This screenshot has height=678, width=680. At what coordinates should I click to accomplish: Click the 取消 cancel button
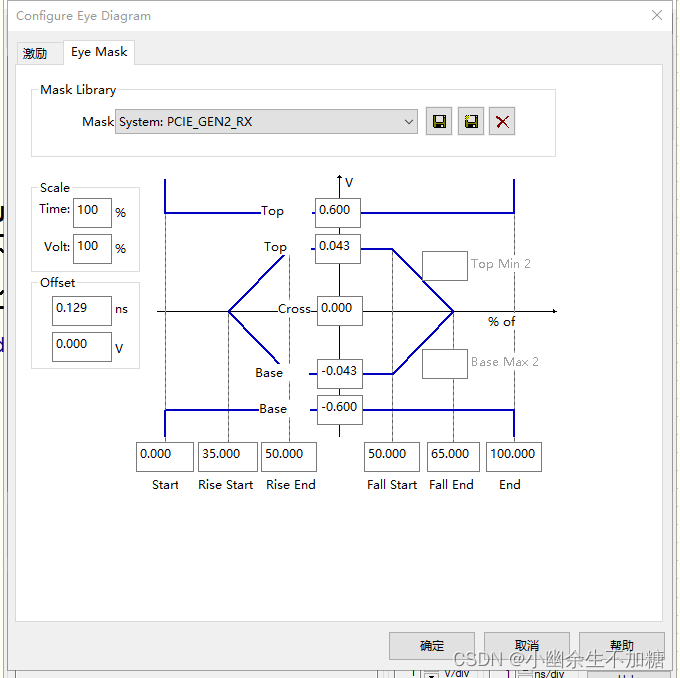tap(526, 645)
